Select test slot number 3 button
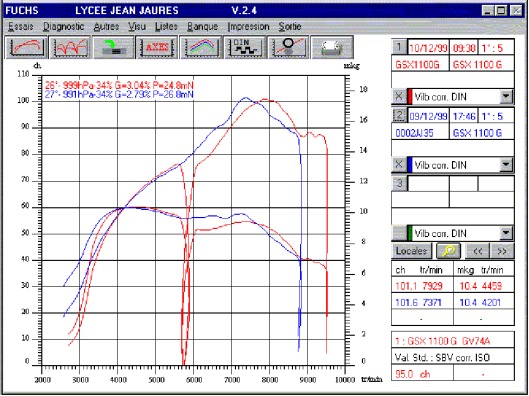 (399, 183)
